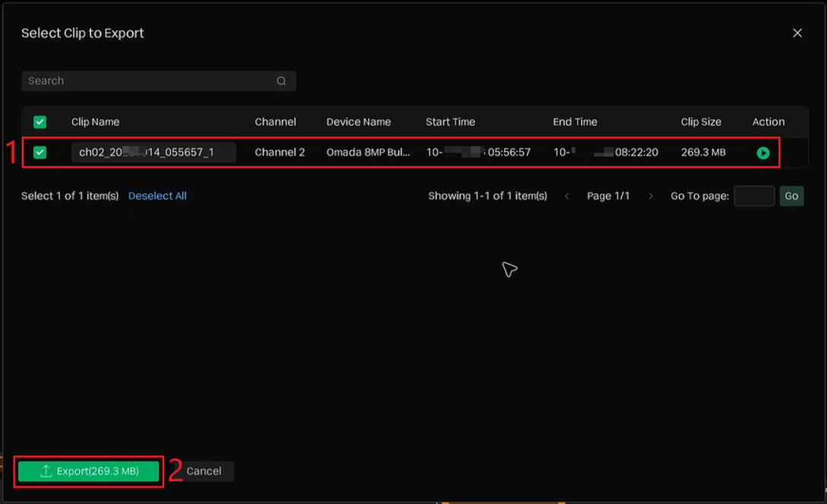Click the clip name field ch02_20…14_055657_1
Screen dimensions: 827x504
click(x=153, y=153)
